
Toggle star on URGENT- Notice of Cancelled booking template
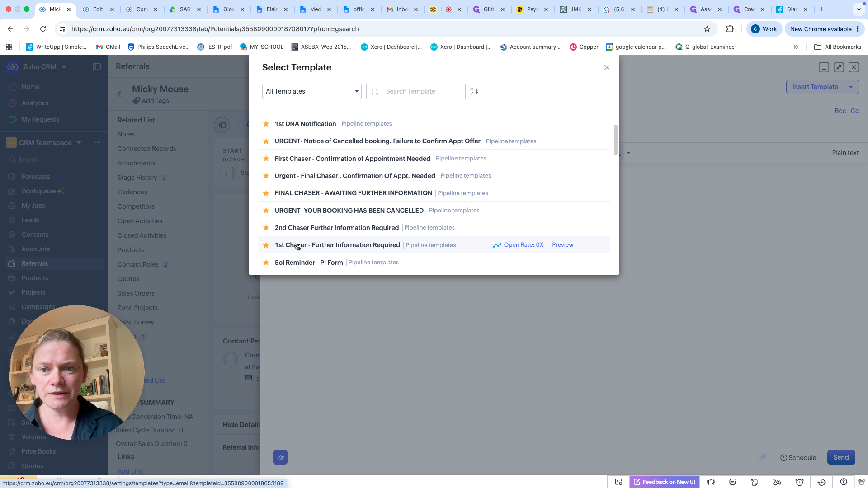tap(266, 141)
